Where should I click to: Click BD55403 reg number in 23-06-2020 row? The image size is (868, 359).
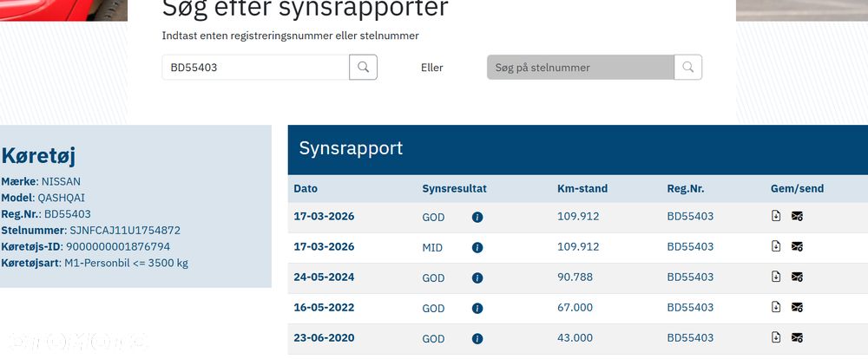[x=690, y=338]
